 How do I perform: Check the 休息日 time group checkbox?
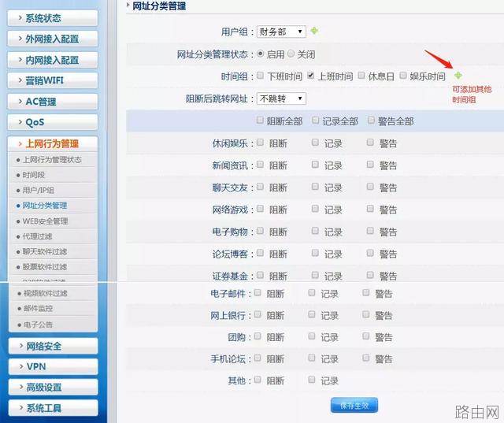click(x=361, y=76)
